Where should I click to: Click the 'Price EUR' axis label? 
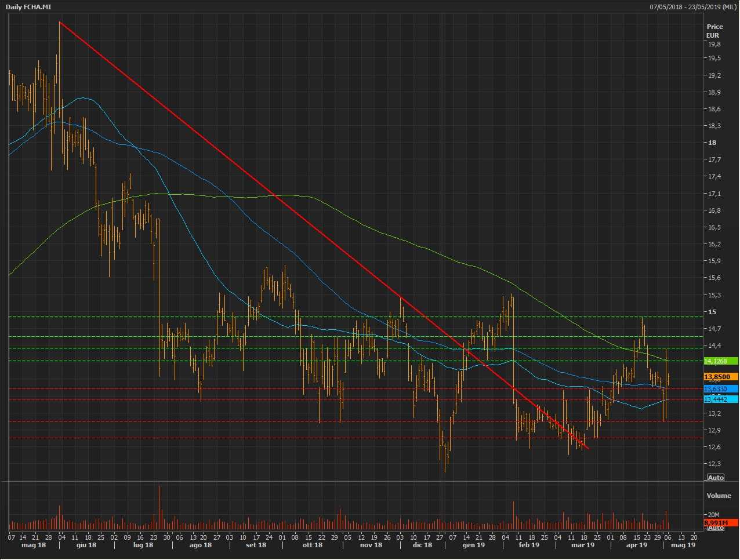(x=714, y=31)
